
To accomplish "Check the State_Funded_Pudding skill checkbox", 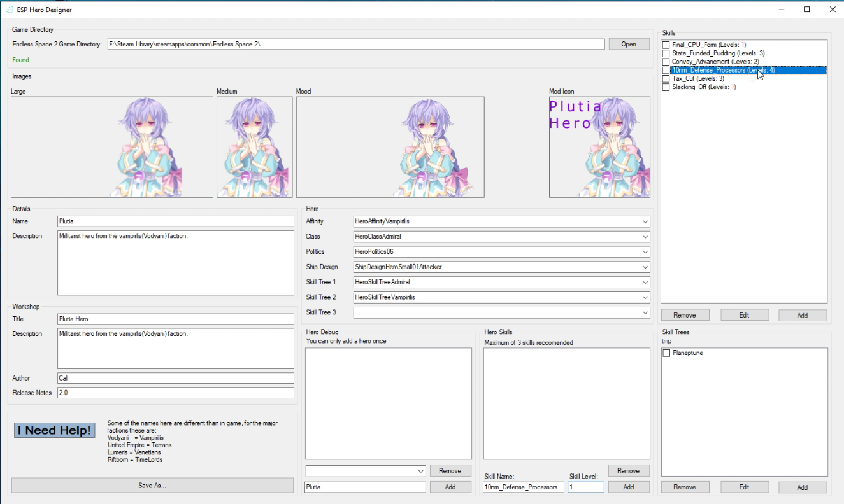I will 666,53.
